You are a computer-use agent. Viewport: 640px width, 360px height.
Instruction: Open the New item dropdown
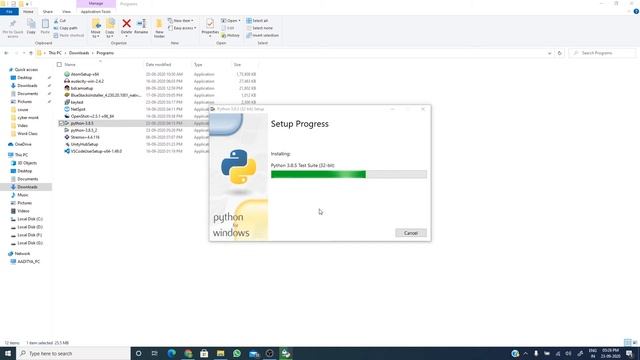coord(181,21)
